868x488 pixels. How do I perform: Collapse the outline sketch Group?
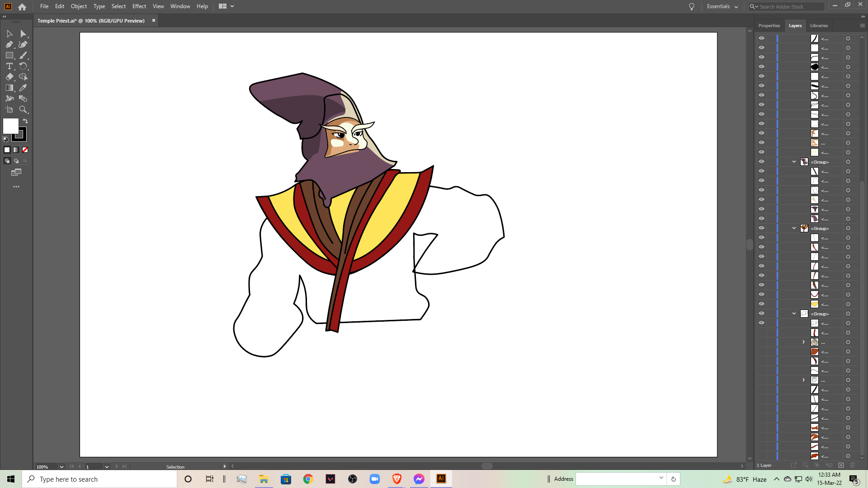tap(794, 314)
